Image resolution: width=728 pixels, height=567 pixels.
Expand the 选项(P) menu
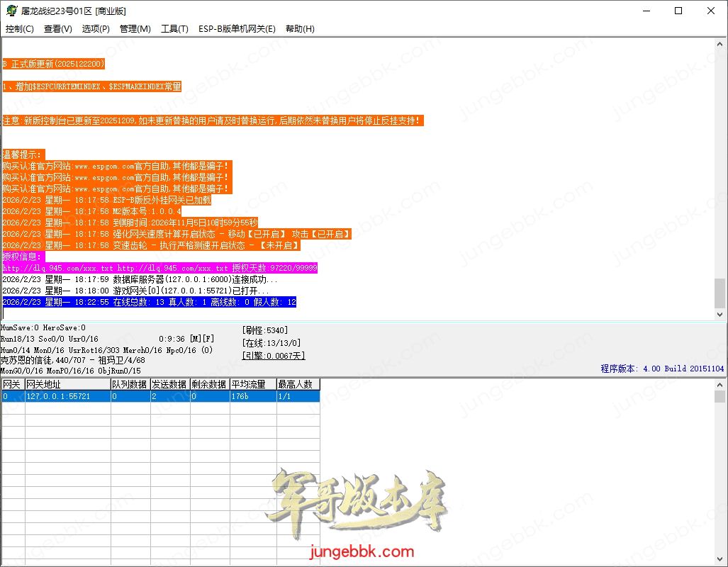tap(96, 29)
